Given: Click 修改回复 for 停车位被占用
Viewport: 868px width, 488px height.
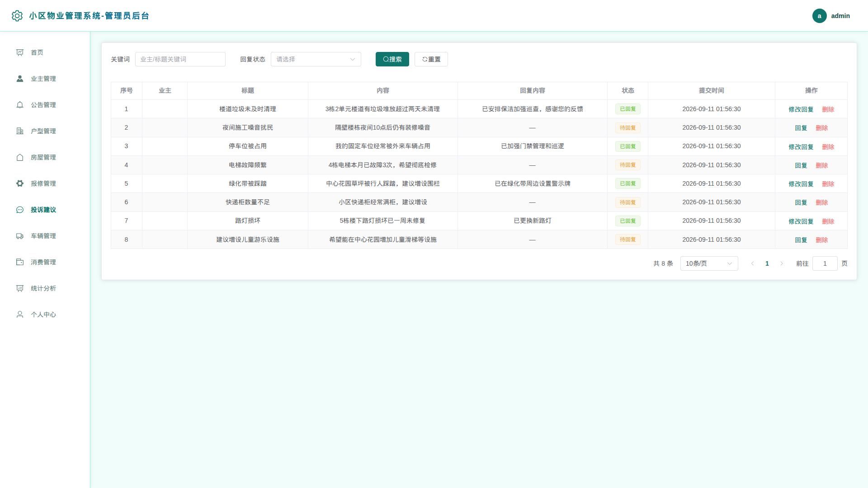Looking at the screenshot, I should point(801,147).
